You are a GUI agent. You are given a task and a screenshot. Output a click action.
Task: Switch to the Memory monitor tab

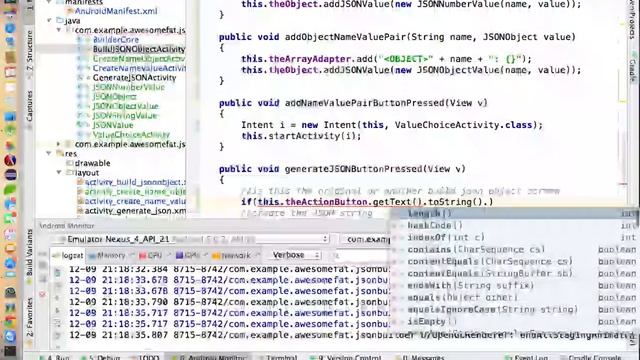click(107, 256)
